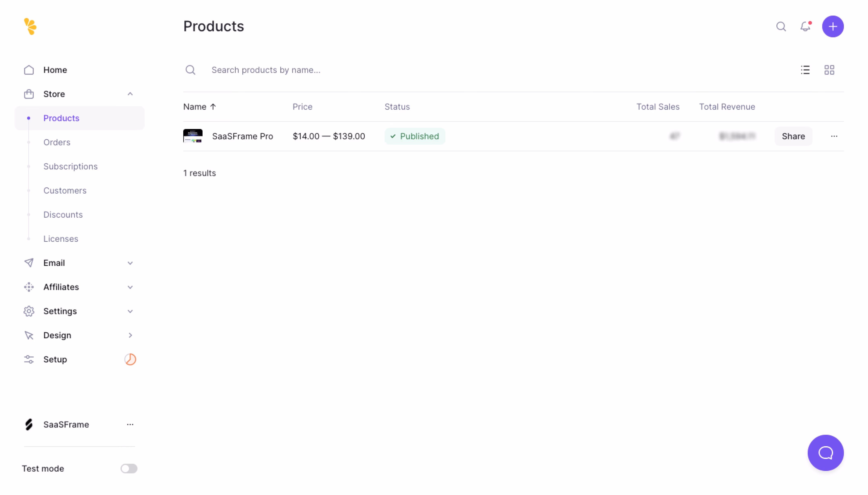The height and width of the screenshot is (495, 868).
Task: Click the SaaSFrame store logo icon
Action: coord(29,424)
